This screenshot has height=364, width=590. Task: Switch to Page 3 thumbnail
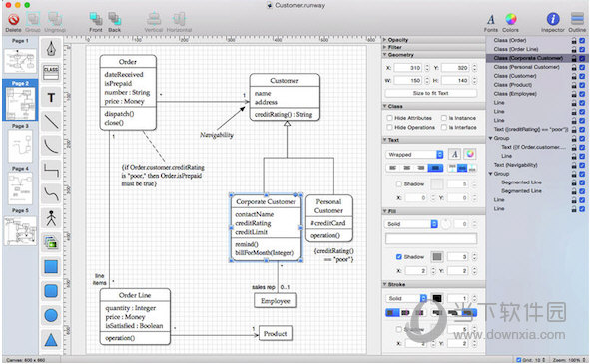click(x=20, y=146)
